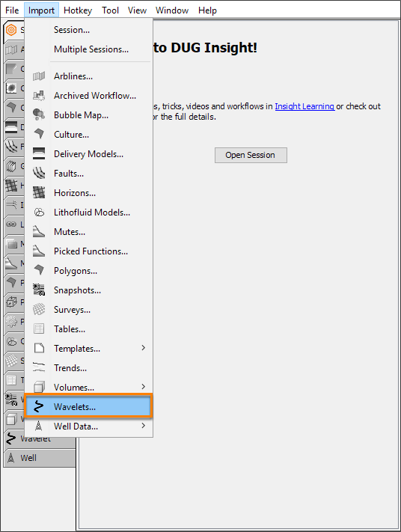Click the Faults icon in Import menu
401x532 pixels.
pyautogui.click(x=39, y=173)
